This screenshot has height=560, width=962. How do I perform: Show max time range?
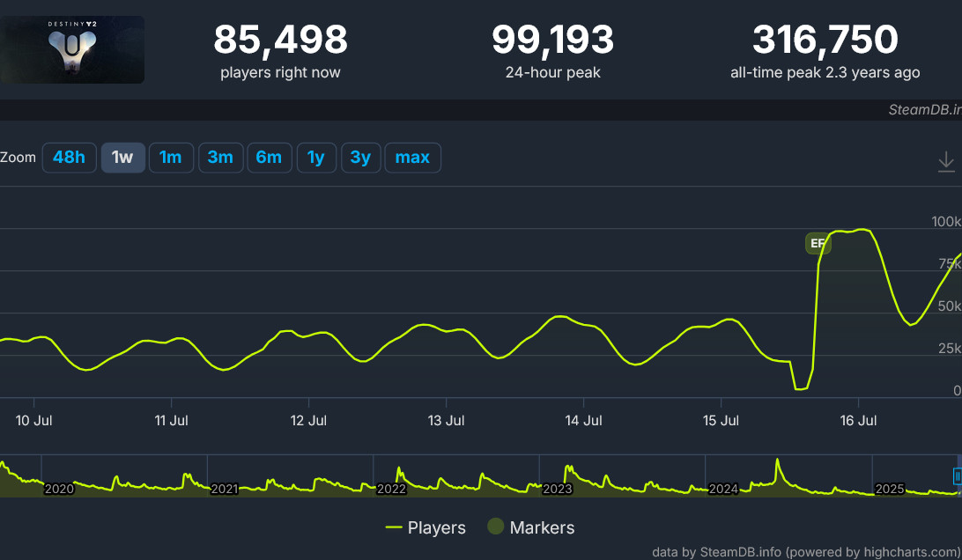click(x=412, y=158)
